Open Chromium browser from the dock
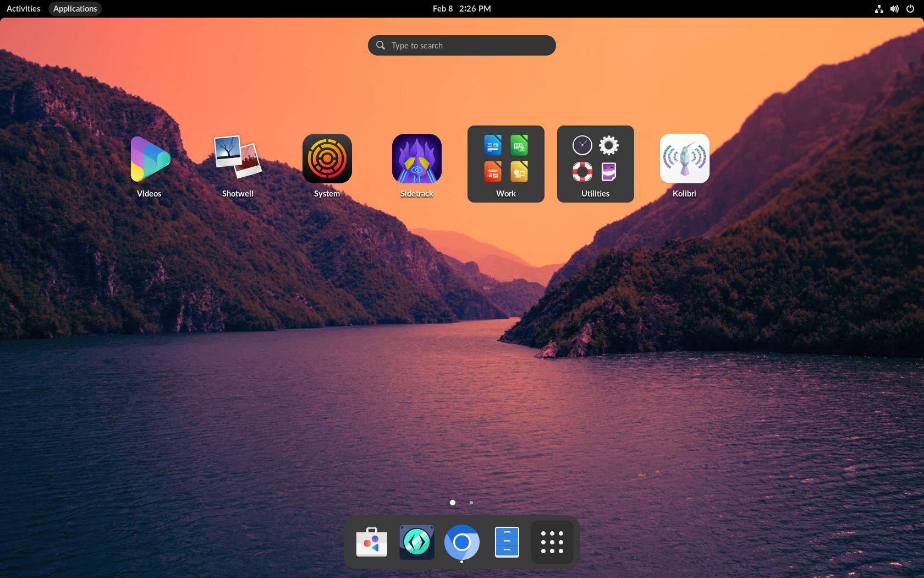The width and height of the screenshot is (924, 578). coord(461,542)
